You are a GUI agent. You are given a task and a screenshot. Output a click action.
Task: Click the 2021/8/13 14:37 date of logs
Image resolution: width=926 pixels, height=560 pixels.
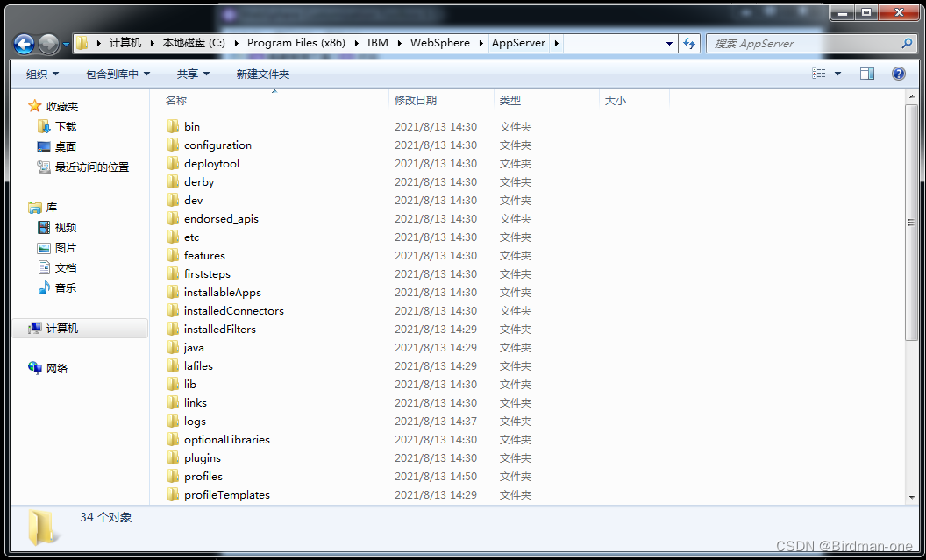(436, 422)
